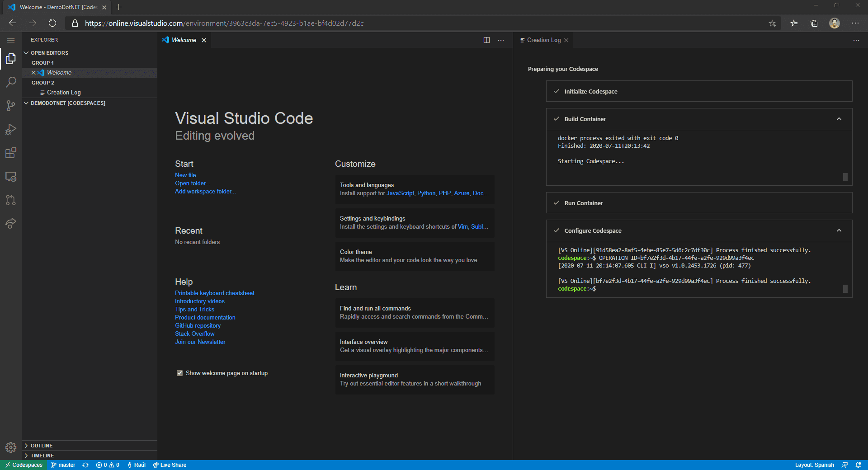Screen dimensions: 868x470
Task: Open the Manage gear menu
Action: coord(11,447)
